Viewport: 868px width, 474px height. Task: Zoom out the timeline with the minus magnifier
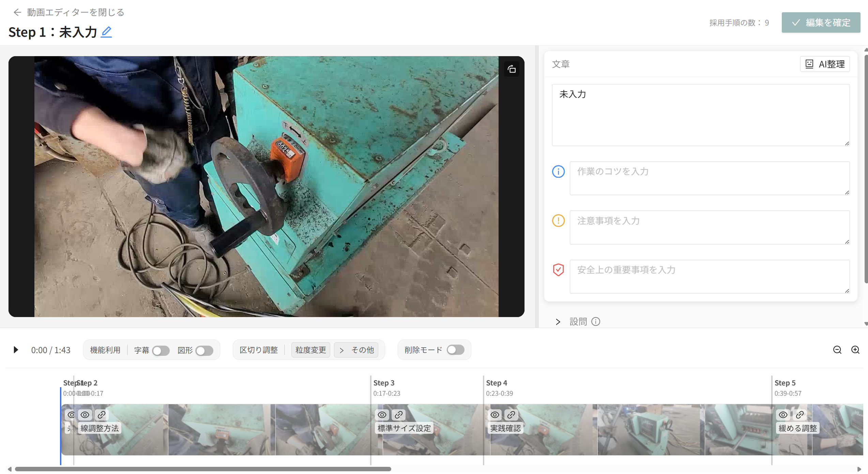pos(837,350)
